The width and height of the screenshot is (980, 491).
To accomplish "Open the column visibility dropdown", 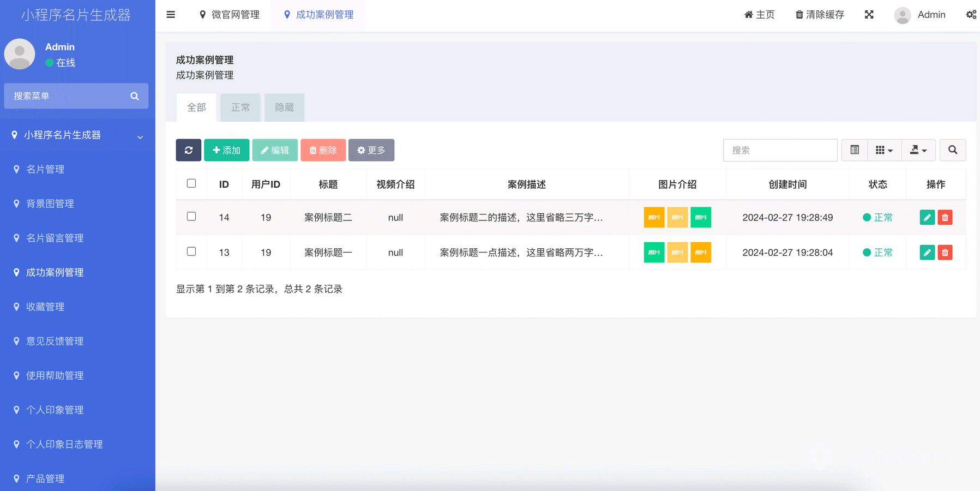I will (885, 150).
